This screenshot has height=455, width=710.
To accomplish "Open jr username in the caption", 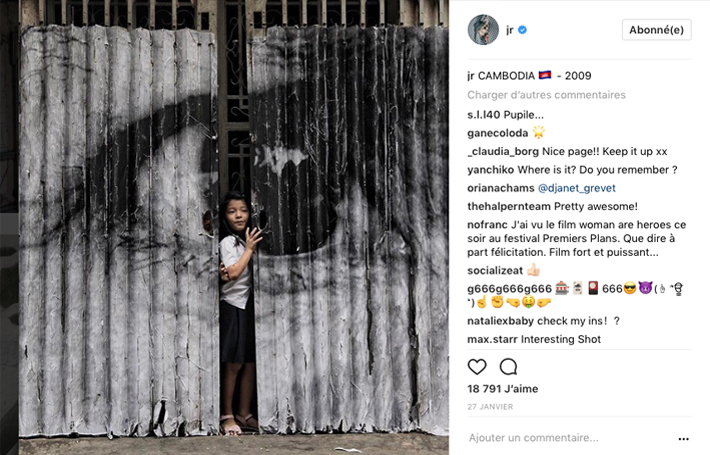I will (x=471, y=76).
